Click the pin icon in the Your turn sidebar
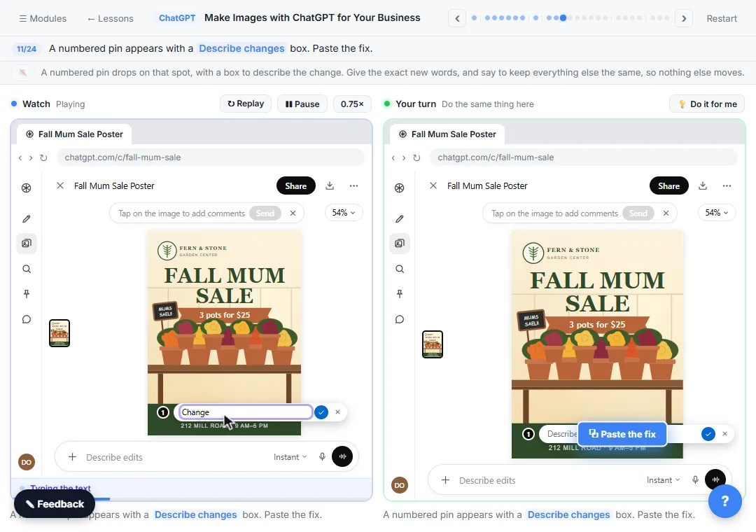 [x=400, y=294]
